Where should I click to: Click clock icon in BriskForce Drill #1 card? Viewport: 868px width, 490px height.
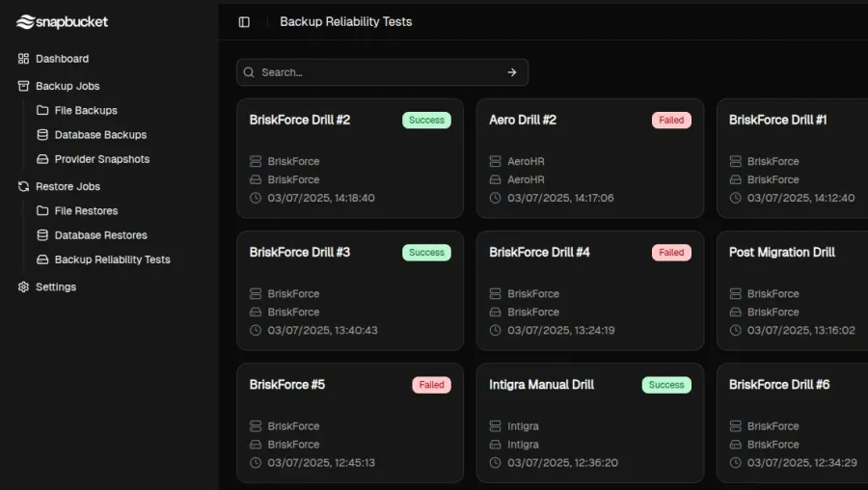(735, 198)
